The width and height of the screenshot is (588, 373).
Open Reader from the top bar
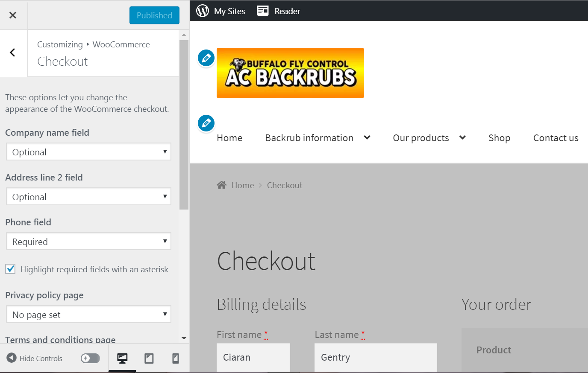pos(279,11)
